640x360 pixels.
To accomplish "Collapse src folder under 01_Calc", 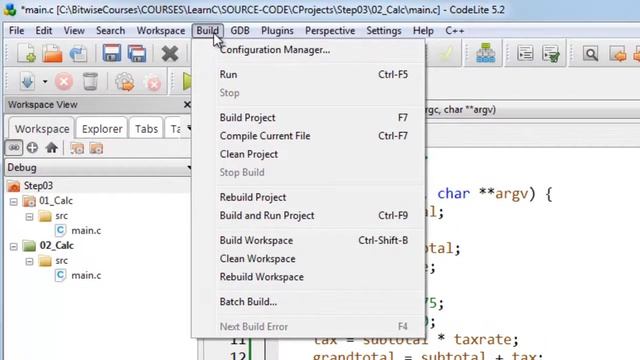I will click(x=29, y=216).
